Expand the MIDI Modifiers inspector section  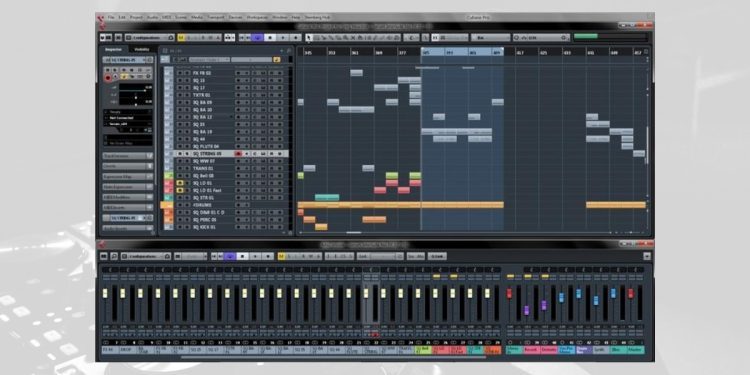coord(128,197)
